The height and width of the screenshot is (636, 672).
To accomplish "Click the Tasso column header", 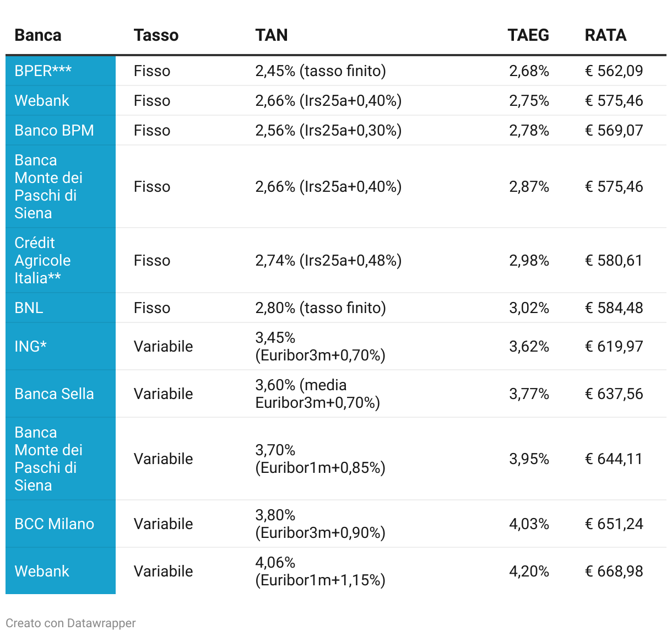I will pos(156,35).
